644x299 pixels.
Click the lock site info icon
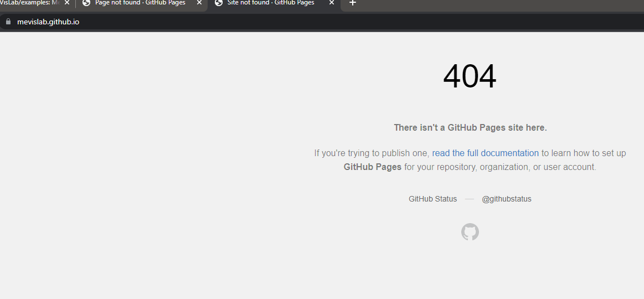pos(8,22)
